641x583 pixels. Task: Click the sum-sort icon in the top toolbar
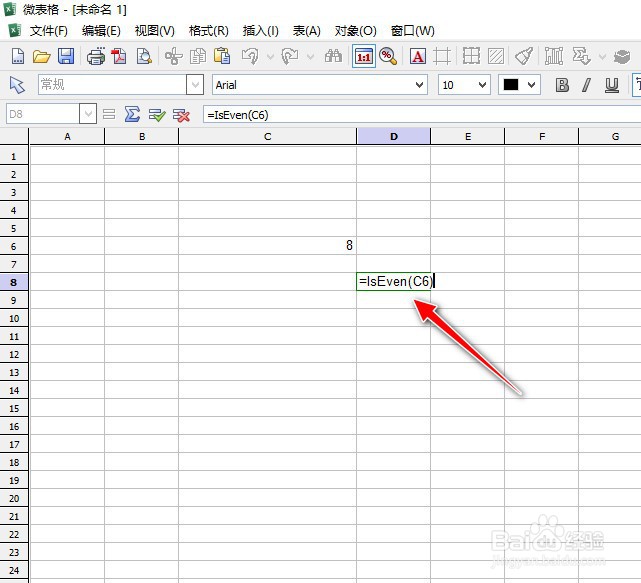coord(582,56)
